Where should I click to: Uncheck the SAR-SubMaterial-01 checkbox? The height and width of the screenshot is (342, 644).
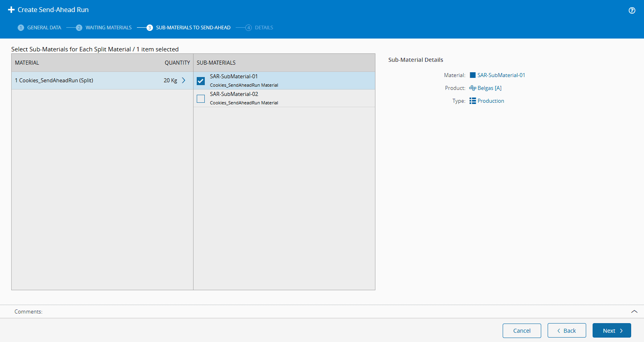201,81
